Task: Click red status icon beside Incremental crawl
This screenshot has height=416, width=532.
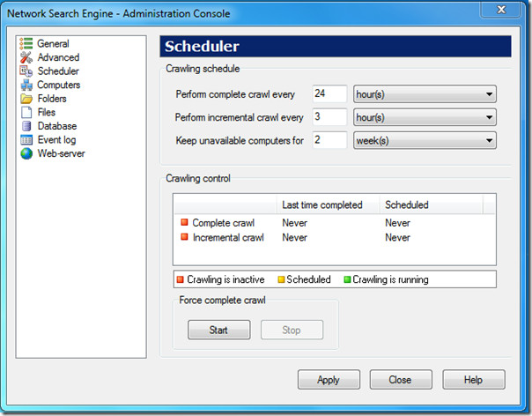Action: (184, 237)
